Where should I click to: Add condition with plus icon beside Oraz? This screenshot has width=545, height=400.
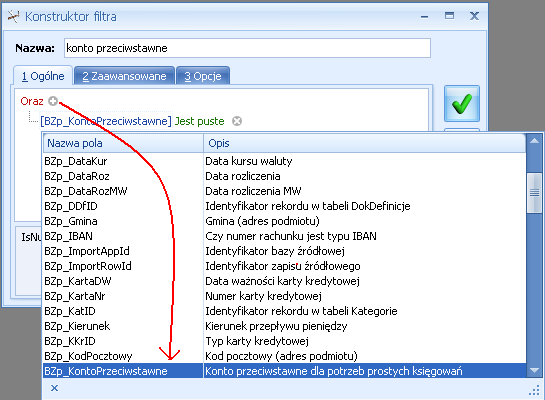click(x=53, y=101)
